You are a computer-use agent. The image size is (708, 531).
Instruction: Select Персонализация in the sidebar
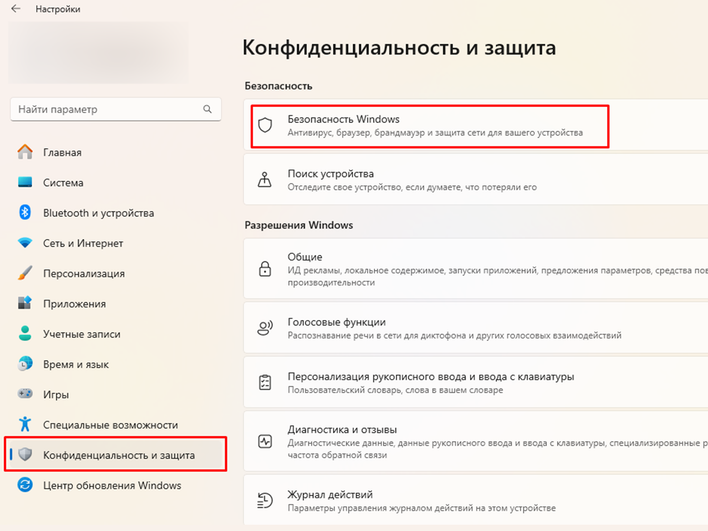[x=115, y=273]
